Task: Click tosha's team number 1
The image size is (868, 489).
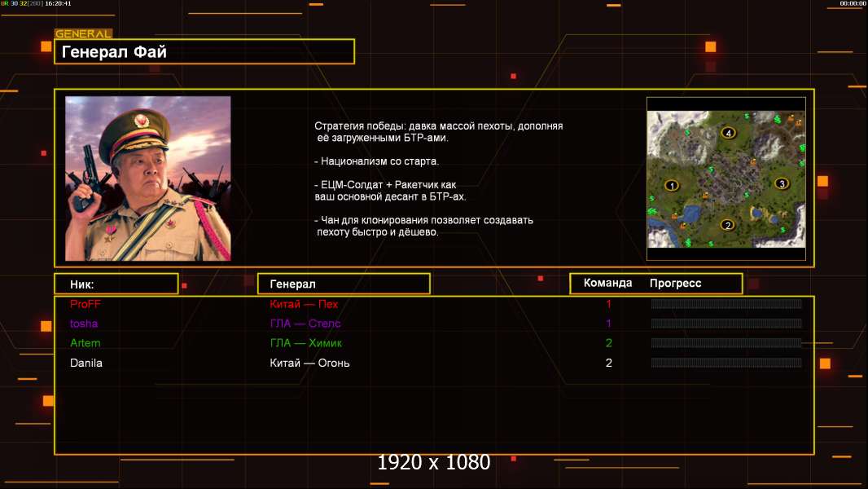Action: click(608, 324)
